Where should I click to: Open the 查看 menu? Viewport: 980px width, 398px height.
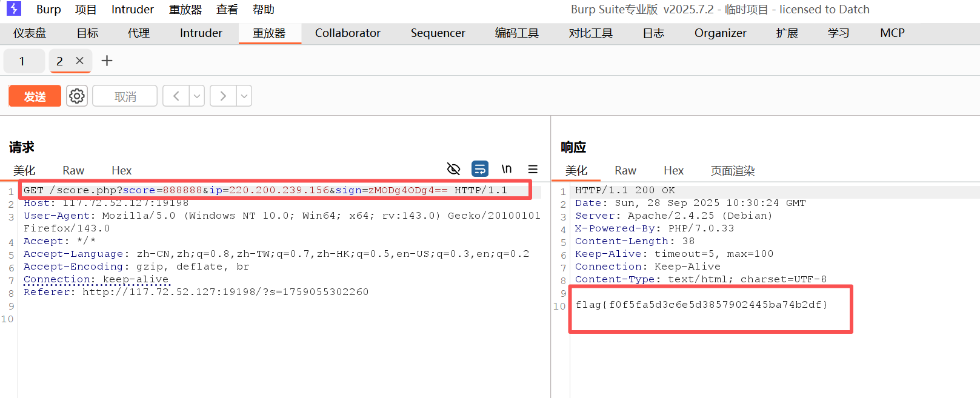coord(227,9)
